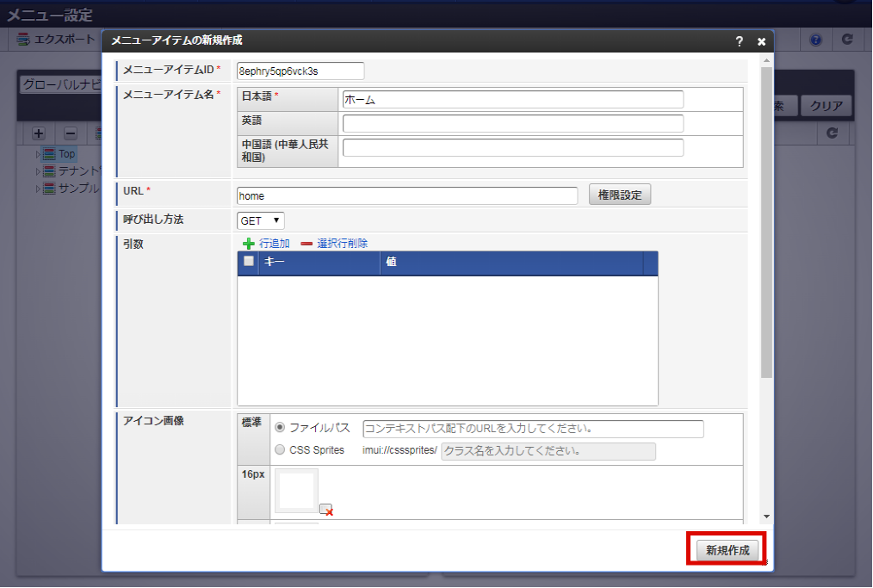873x588 pixels.
Task: Open the dialog help question mark icon
Action: [739, 40]
